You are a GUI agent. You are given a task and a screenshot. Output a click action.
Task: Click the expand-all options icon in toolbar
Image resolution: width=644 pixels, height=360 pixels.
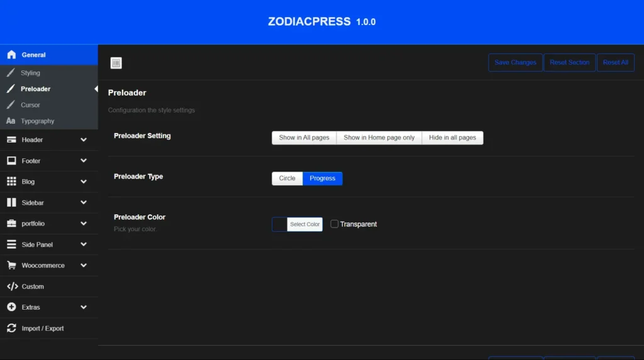coord(116,63)
